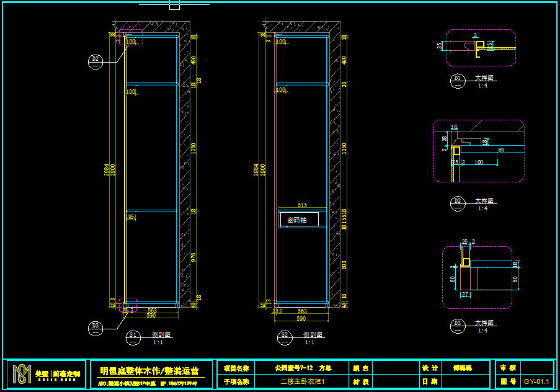Click the D3 callout bubble at bottom left
The width and height of the screenshot is (560, 392).
96,327
